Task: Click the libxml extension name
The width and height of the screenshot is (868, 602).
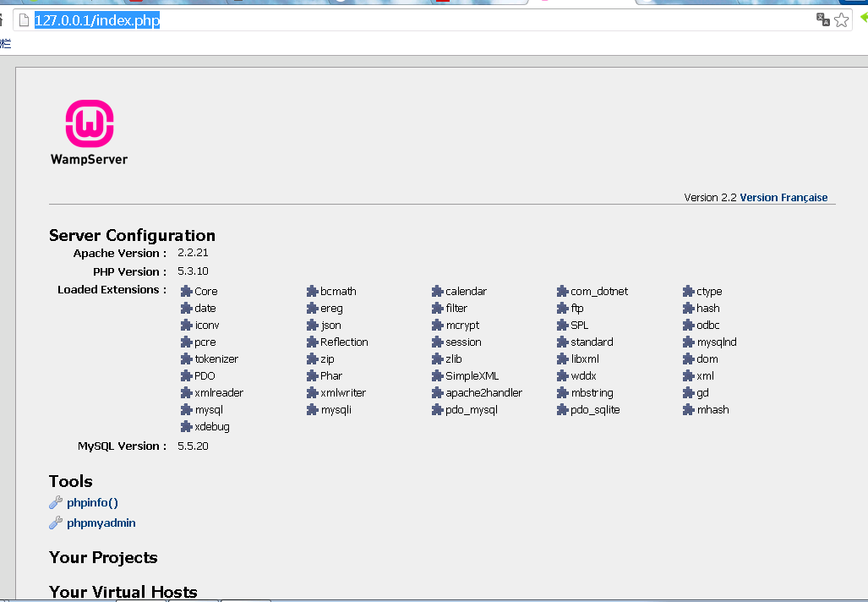Action: click(585, 358)
